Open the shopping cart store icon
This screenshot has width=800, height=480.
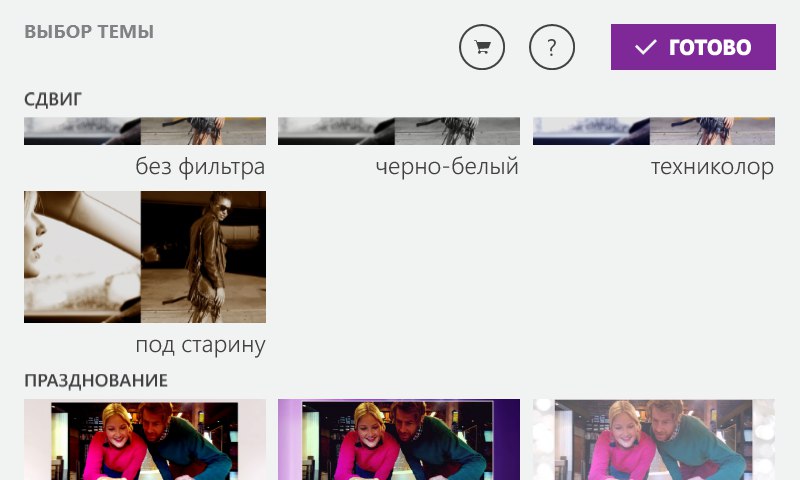[x=482, y=47]
